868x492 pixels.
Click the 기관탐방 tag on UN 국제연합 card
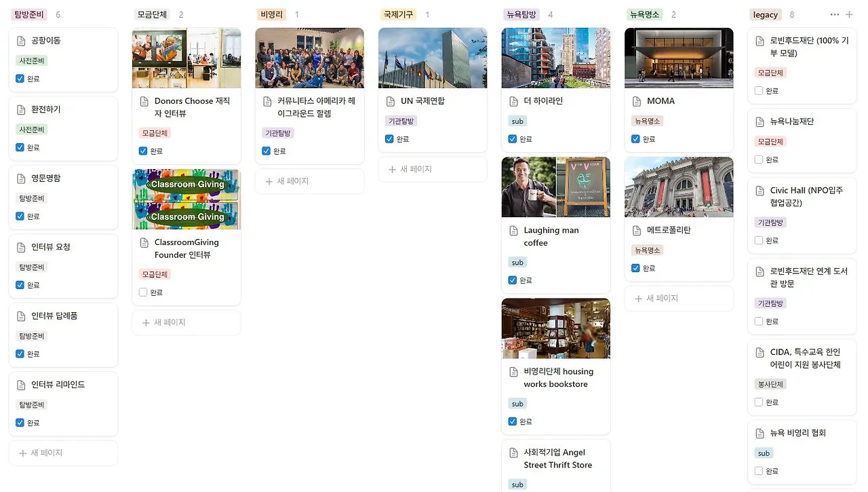(x=401, y=121)
